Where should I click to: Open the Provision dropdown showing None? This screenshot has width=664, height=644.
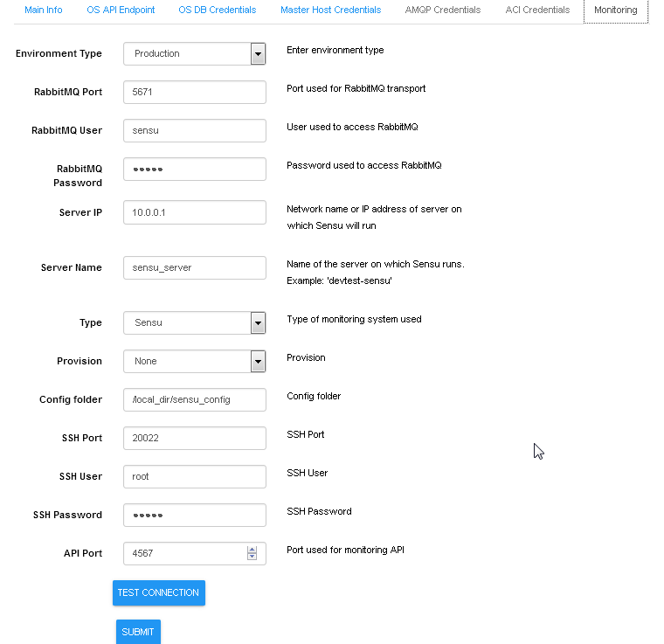[x=194, y=362]
